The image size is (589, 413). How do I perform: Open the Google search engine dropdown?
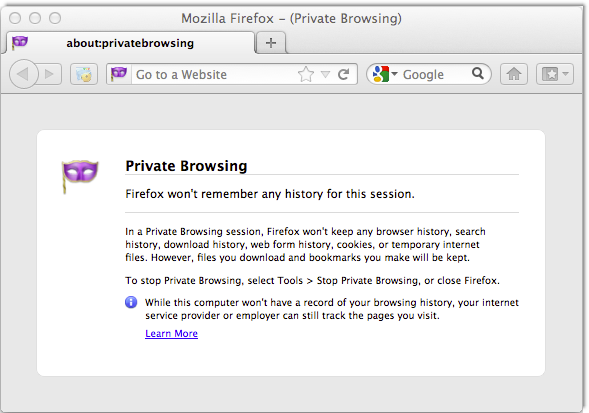[385, 74]
